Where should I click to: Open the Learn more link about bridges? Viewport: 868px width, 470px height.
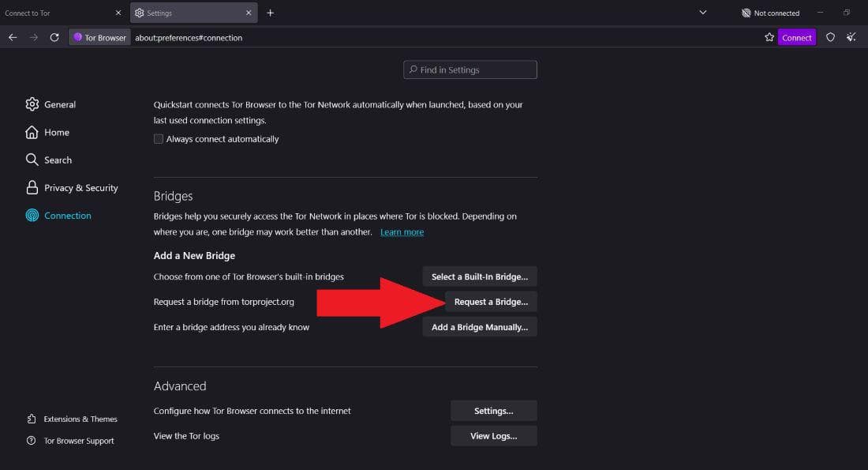tap(402, 231)
